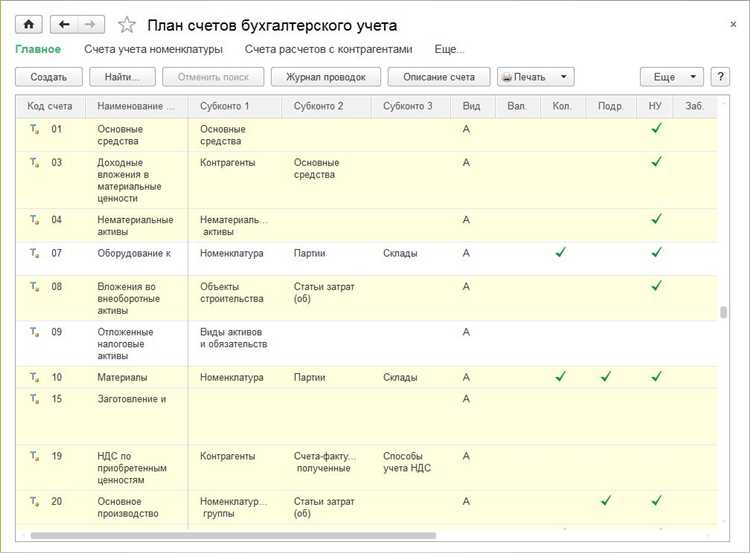Click the Home icon button
This screenshot has height=553, width=750.
click(27, 24)
